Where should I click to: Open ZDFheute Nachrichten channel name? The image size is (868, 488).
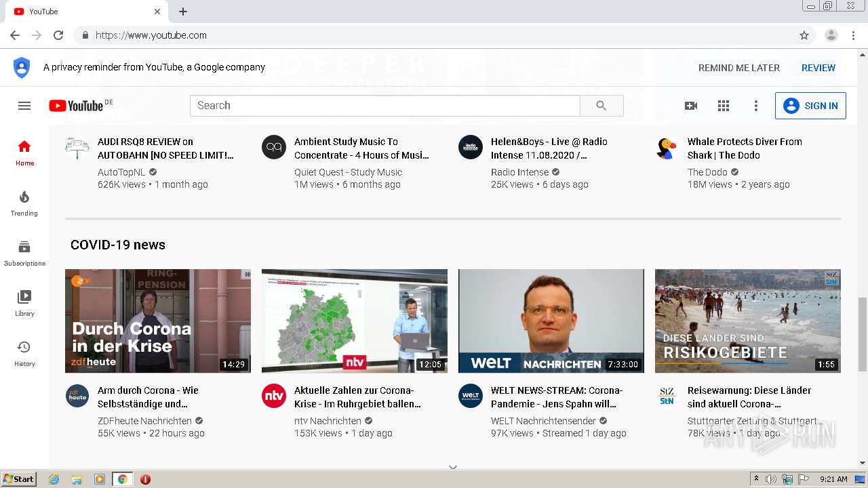click(144, 421)
